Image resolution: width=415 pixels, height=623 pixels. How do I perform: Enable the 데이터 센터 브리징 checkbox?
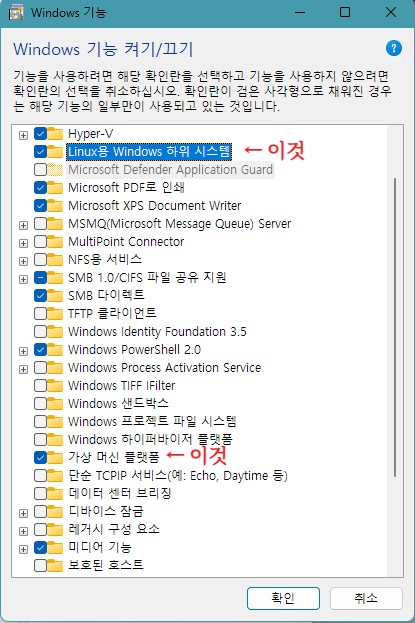point(41,493)
